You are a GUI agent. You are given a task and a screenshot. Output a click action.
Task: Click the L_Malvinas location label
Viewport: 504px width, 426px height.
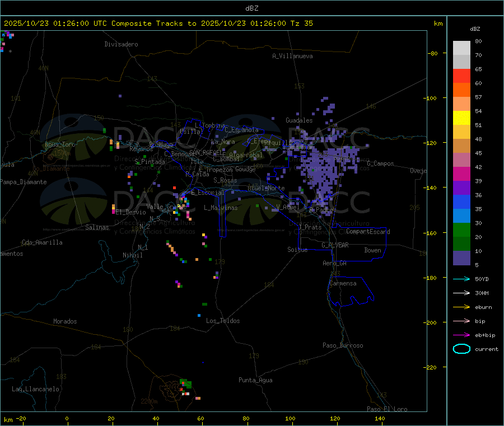(221, 208)
